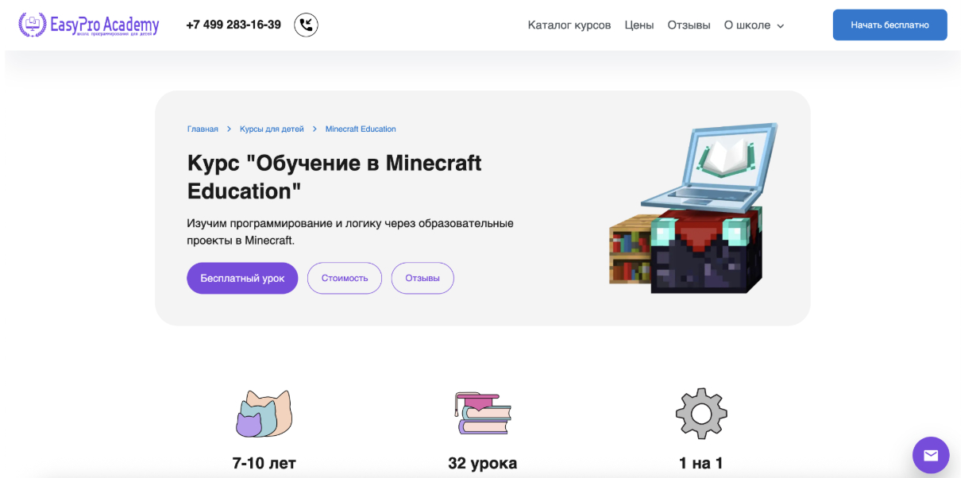
Task: Expand the О школе dropdown
Action: point(754,25)
